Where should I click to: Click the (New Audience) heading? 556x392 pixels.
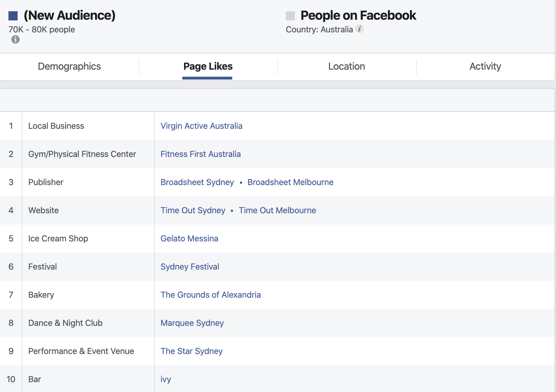(69, 15)
